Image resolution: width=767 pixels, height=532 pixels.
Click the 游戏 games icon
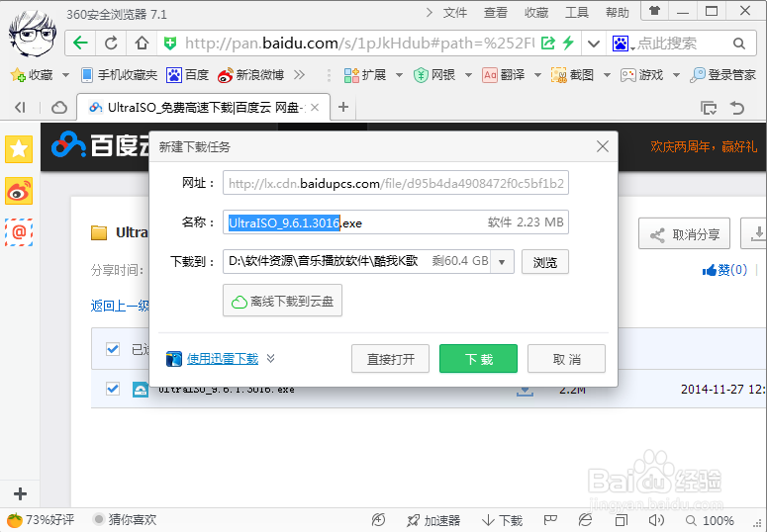(628, 75)
